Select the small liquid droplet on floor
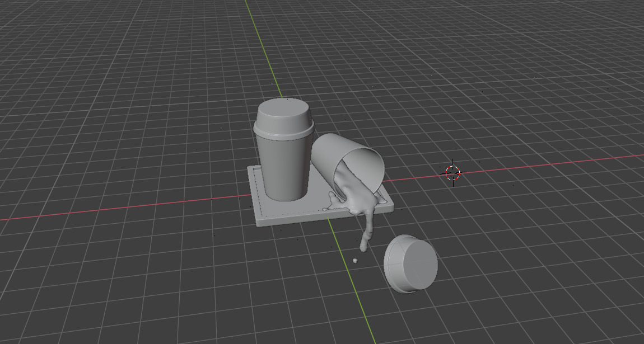The image size is (644, 344). pos(355,261)
